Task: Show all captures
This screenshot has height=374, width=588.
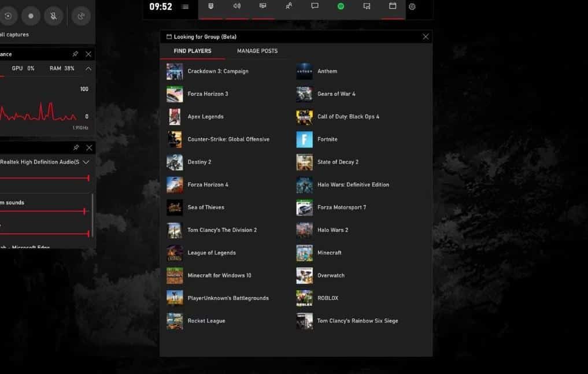Action: [x=14, y=35]
